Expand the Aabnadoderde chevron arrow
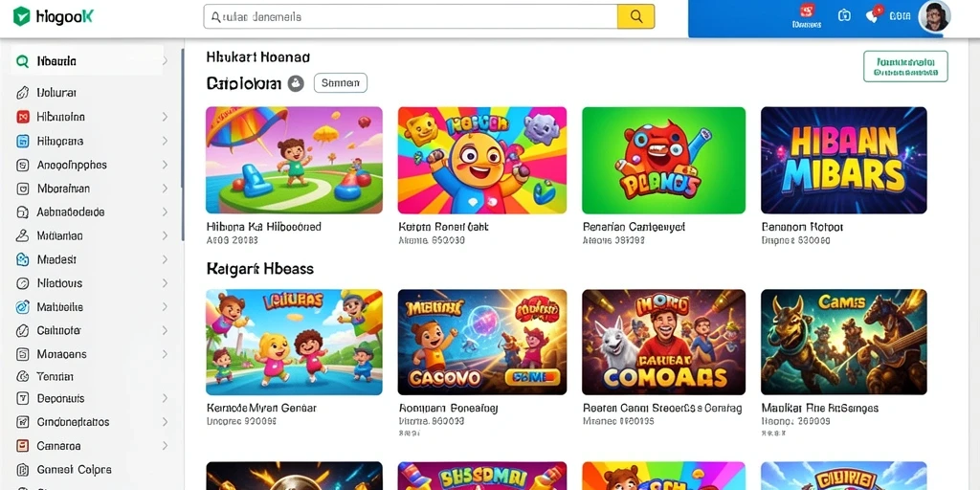 165,212
